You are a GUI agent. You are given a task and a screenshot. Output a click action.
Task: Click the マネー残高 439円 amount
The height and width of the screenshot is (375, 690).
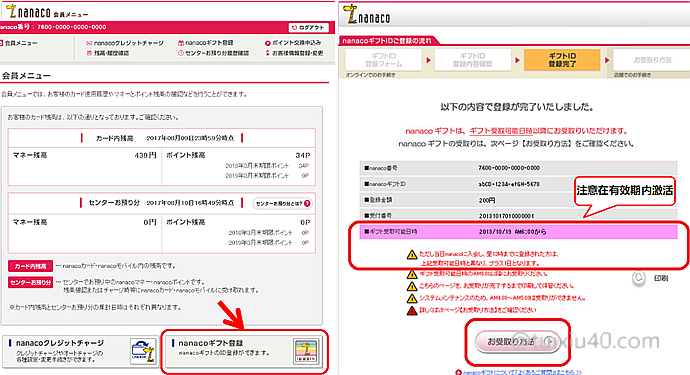pos(145,155)
